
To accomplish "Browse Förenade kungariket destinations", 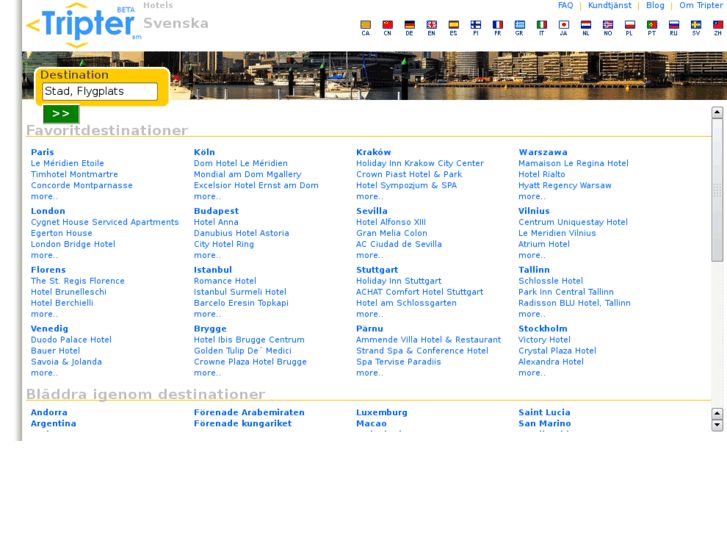I will (242, 424).
